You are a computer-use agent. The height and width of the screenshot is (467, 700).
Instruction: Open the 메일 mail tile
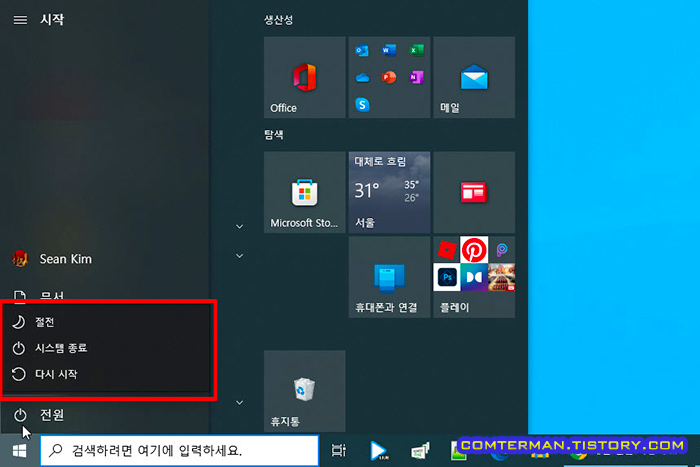click(474, 77)
